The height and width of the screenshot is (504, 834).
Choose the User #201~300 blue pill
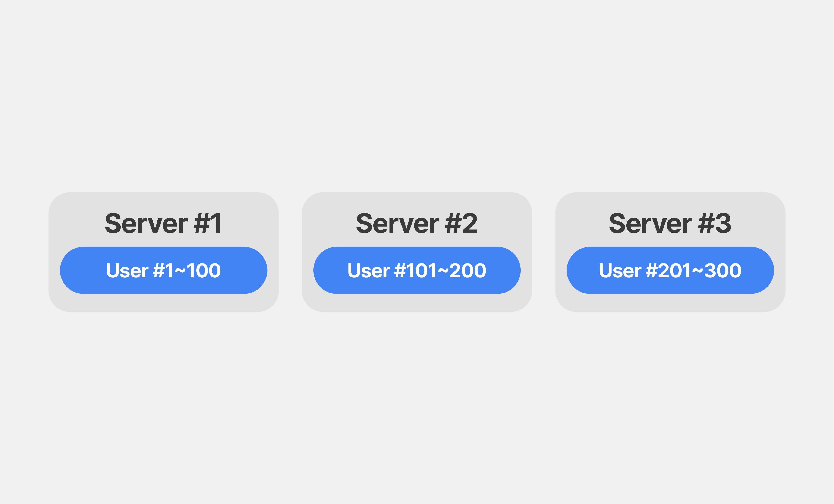pos(670,270)
